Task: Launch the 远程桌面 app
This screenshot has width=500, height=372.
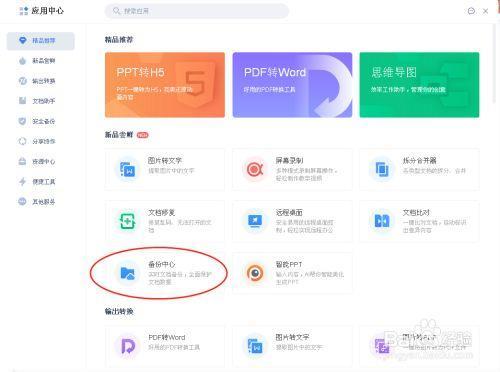Action: [292, 221]
